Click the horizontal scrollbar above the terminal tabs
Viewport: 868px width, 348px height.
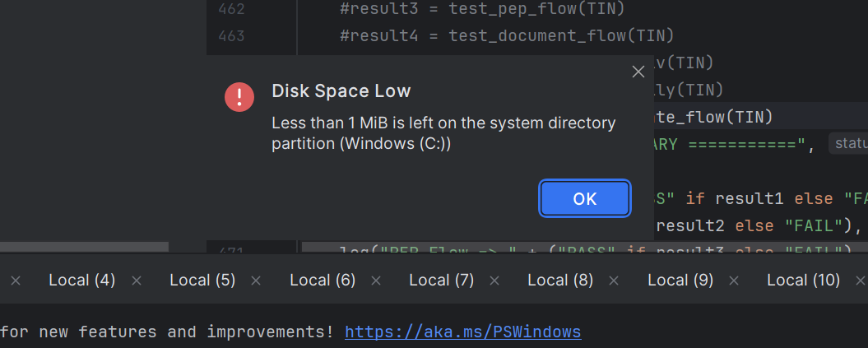pos(84,247)
